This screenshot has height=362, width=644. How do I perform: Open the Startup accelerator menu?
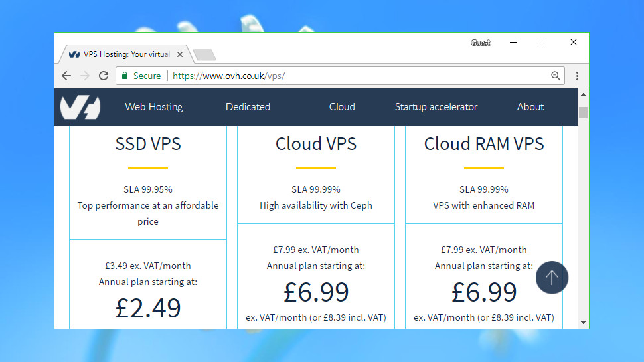436,107
